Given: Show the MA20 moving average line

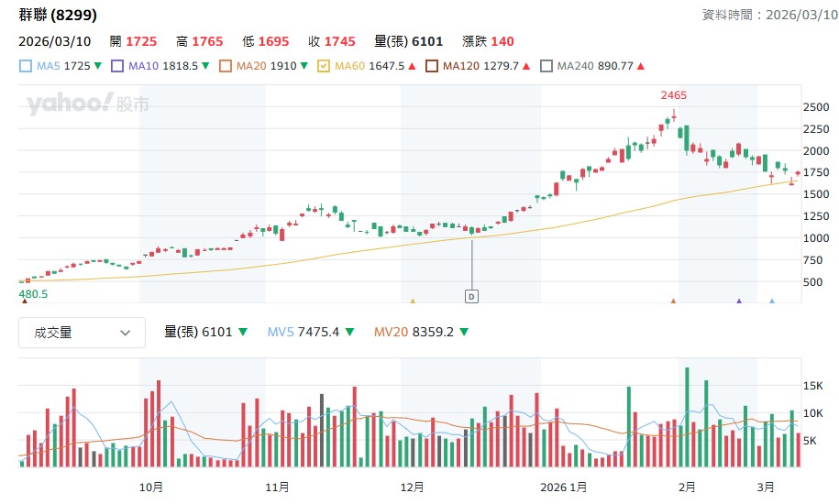Looking at the screenshot, I should 226,66.
